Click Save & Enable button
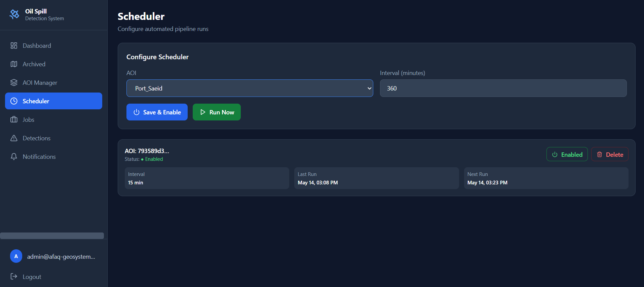The height and width of the screenshot is (287, 644). pyautogui.click(x=157, y=112)
